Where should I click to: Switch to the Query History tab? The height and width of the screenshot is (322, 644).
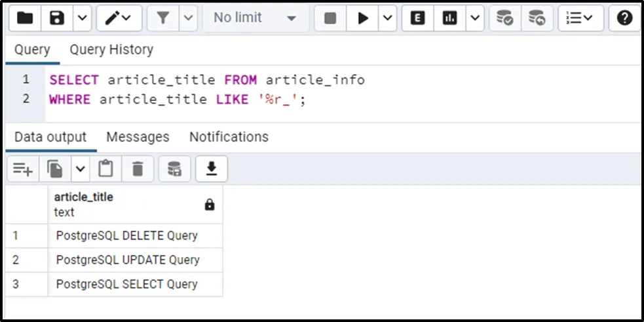111,50
